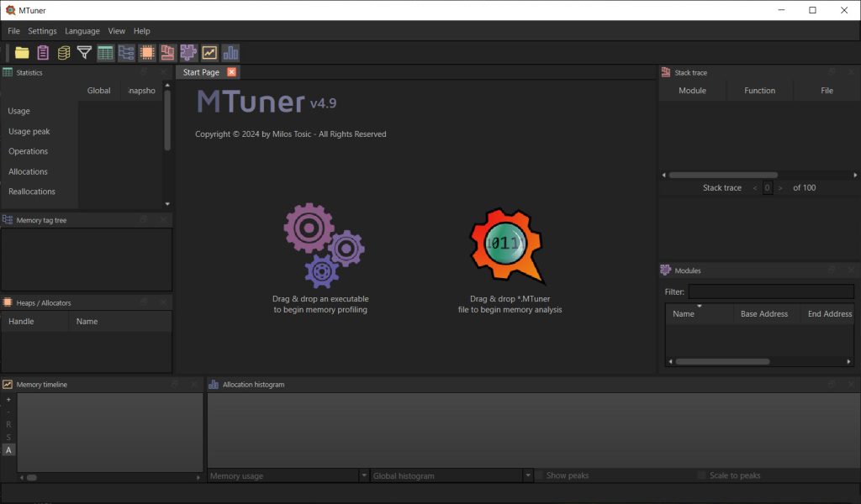The height and width of the screenshot is (504, 861).
Task: Toggle Stack trace panel via red stack toolbar icon
Action: [x=167, y=53]
